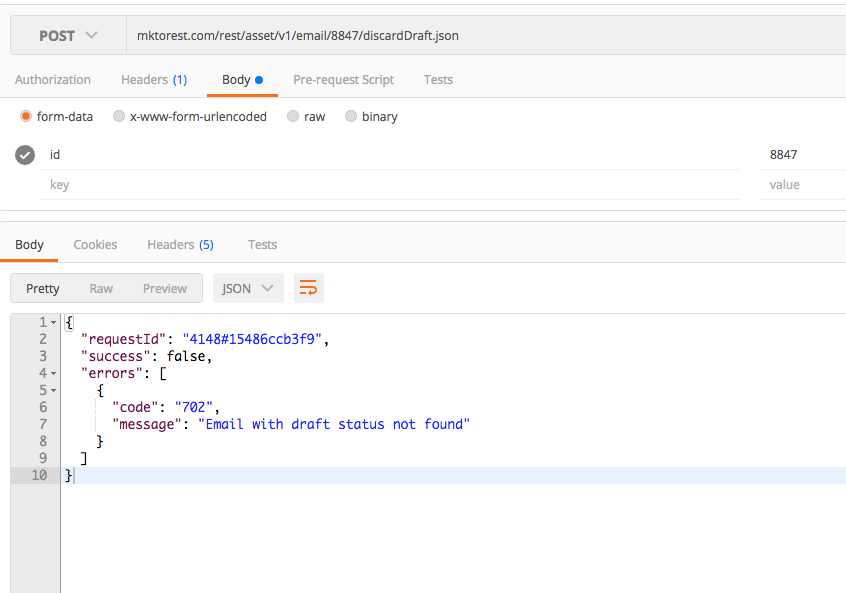Image resolution: width=846 pixels, height=593 pixels.
Task: Toggle the checkmark for the id parameter row
Action: click(x=26, y=155)
